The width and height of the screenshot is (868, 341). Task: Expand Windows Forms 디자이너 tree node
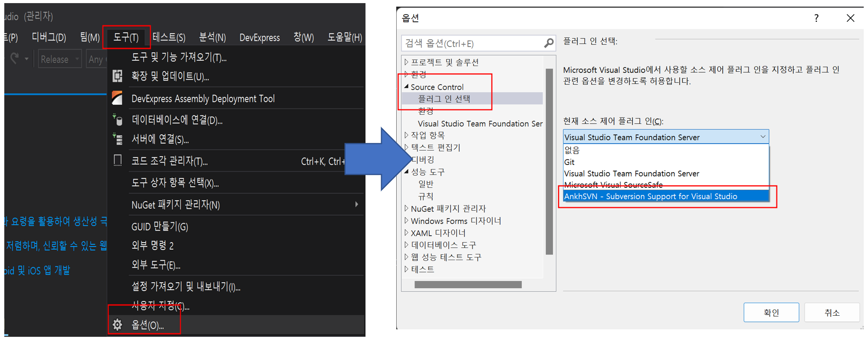pos(406,220)
